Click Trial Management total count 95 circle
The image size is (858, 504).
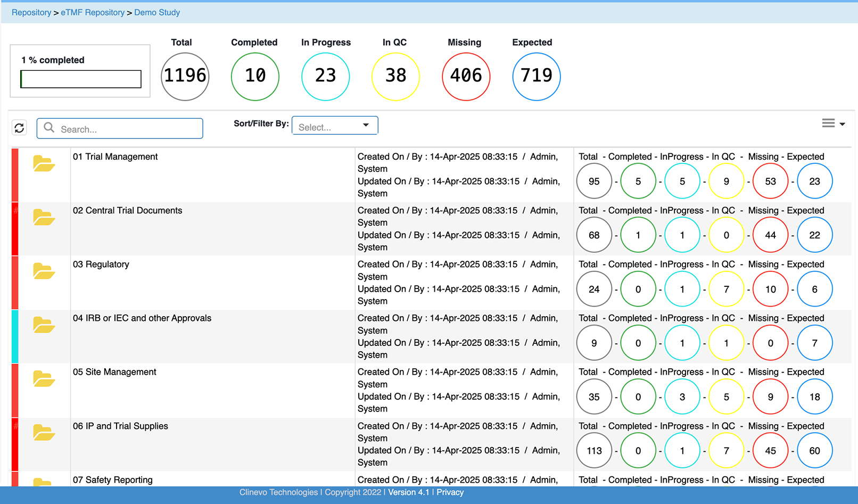[594, 181]
